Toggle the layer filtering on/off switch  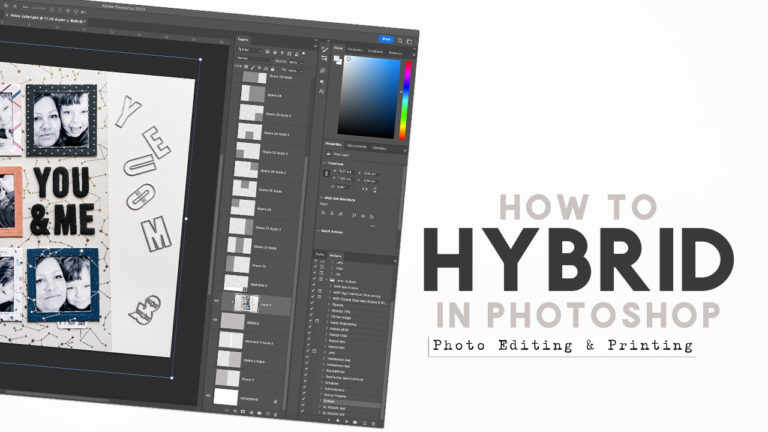pyautogui.click(x=304, y=54)
